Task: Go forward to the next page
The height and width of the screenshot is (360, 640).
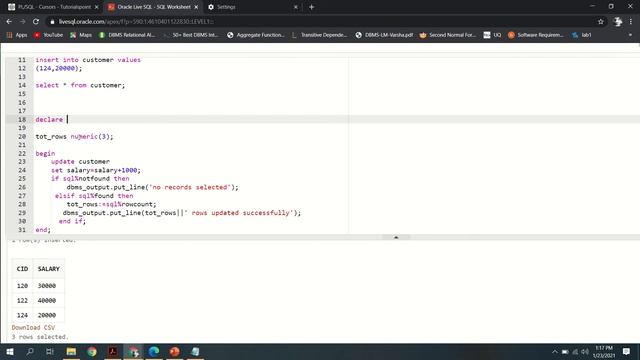Action: [x=22, y=22]
